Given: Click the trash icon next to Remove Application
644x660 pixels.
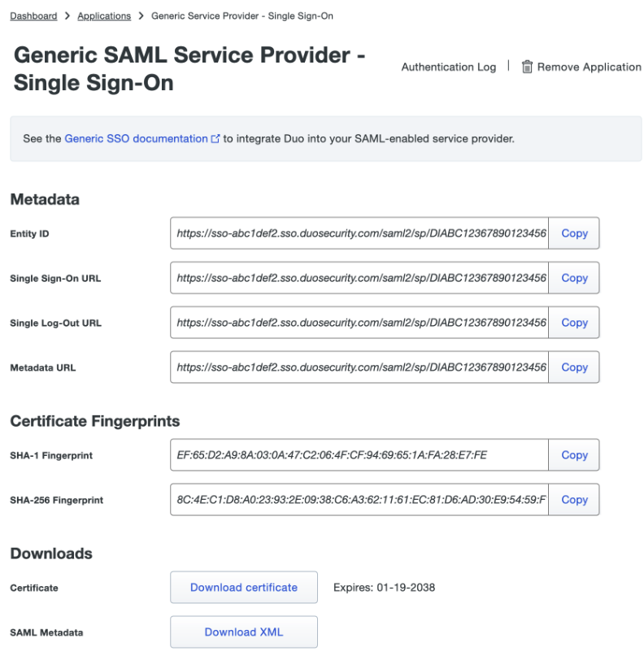Looking at the screenshot, I should pos(527,66).
